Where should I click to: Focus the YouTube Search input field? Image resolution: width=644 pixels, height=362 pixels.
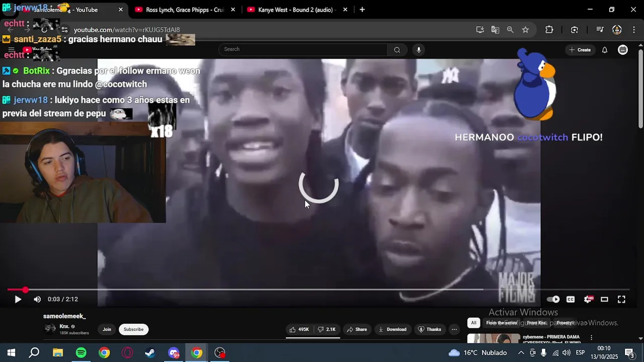(303, 49)
